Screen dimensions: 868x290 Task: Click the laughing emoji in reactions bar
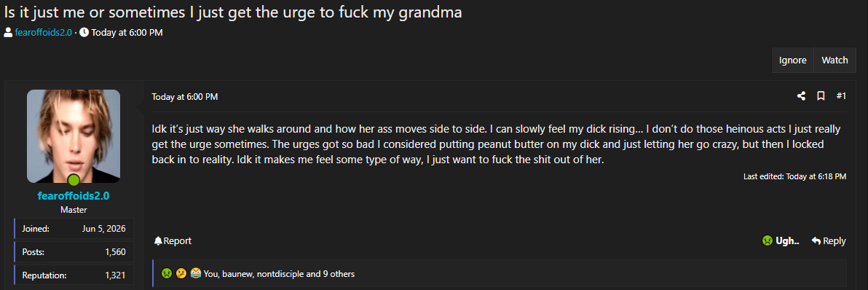[x=195, y=273]
